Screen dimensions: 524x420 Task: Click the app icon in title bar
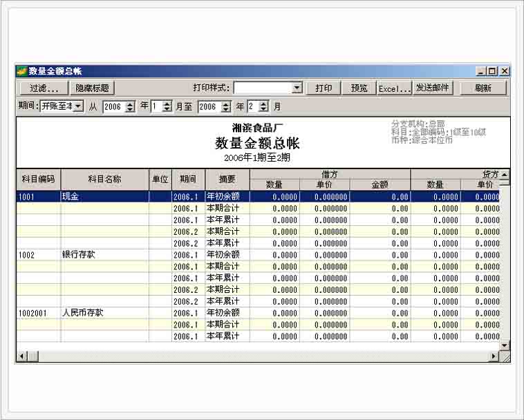(21, 71)
